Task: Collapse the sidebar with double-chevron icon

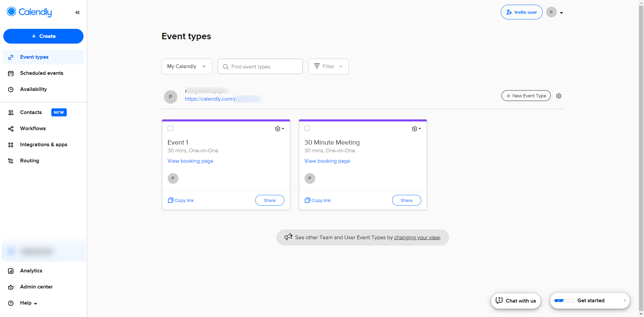Action: coord(77,12)
